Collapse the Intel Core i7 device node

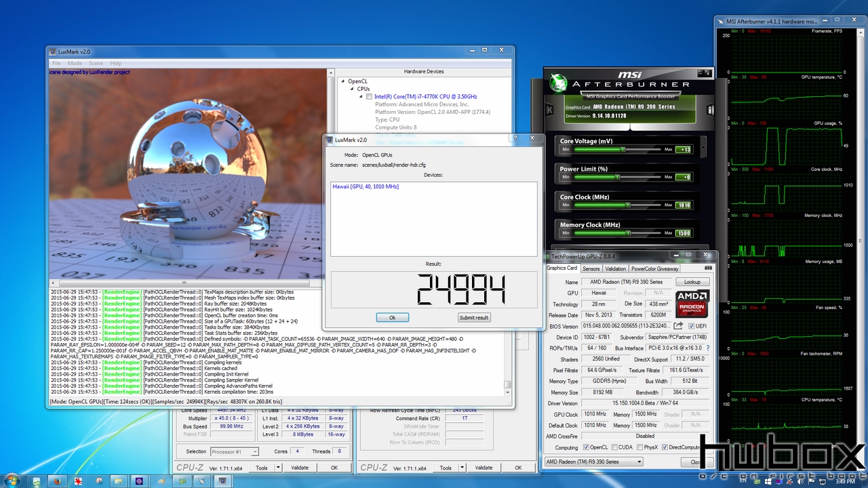361,97
